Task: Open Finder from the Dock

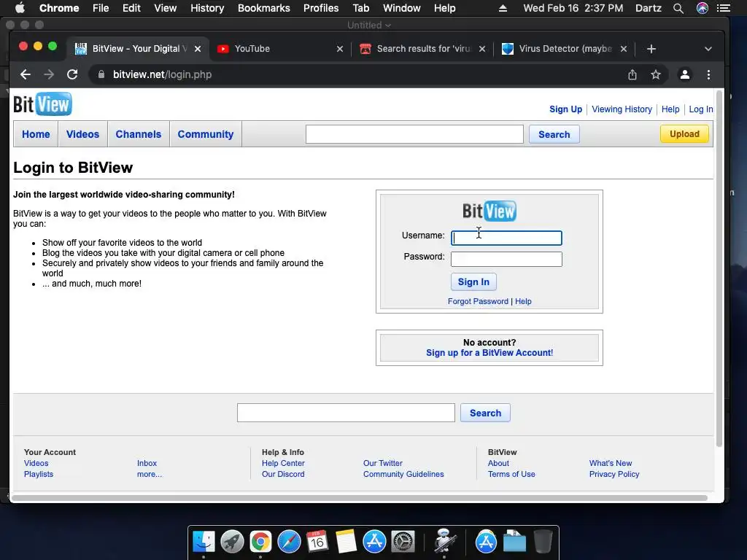Action: [204, 542]
